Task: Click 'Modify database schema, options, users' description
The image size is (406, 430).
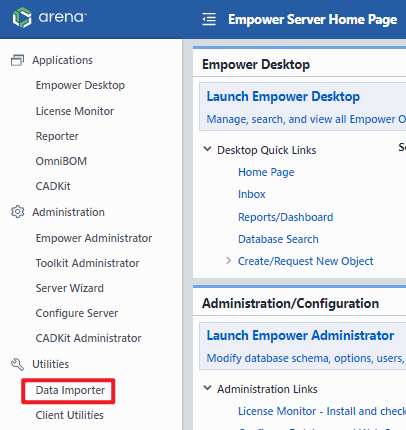Action: pos(306,358)
